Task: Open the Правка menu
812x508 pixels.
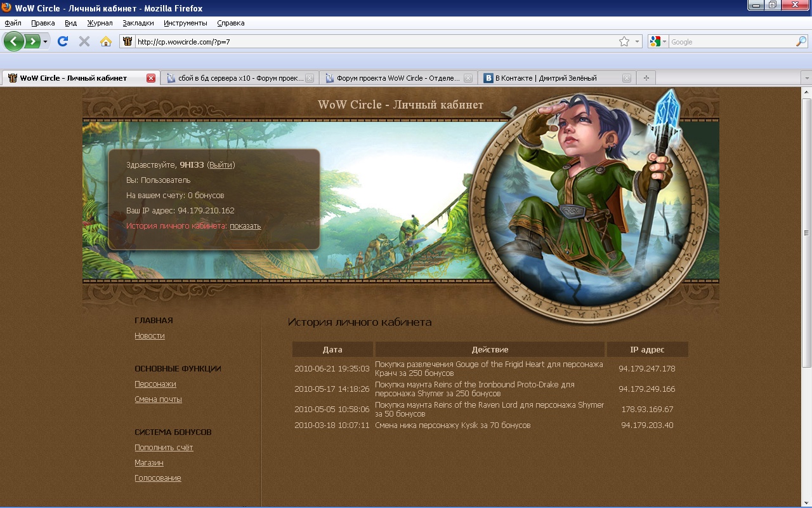Action: pyautogui.click(x=43, y=23)
